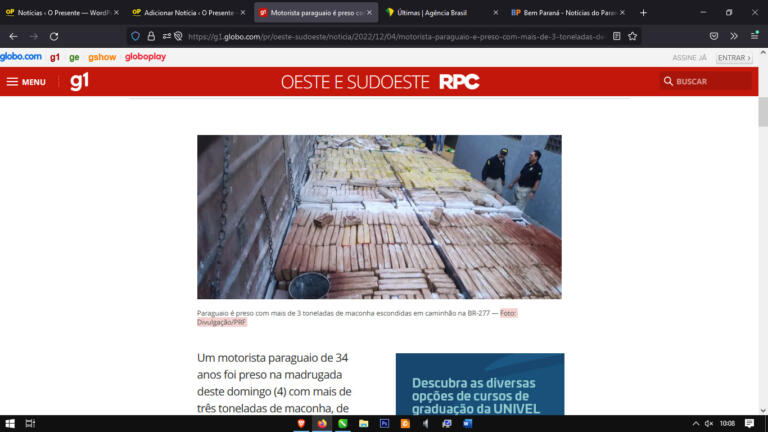Open the Windows notification center

click(x=749, y=424)
